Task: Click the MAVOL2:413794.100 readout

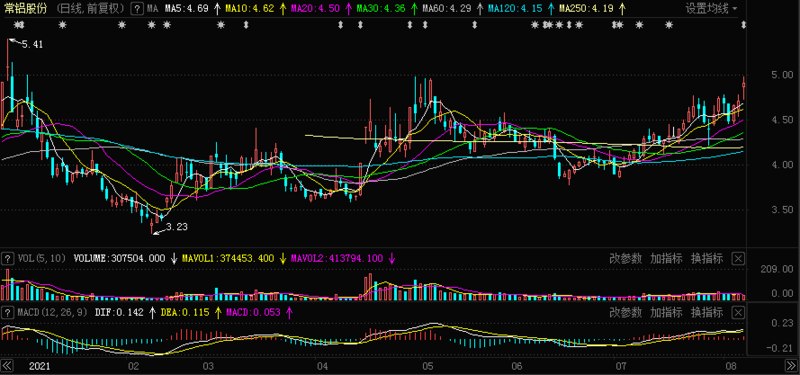Action: tap(337, 259)
